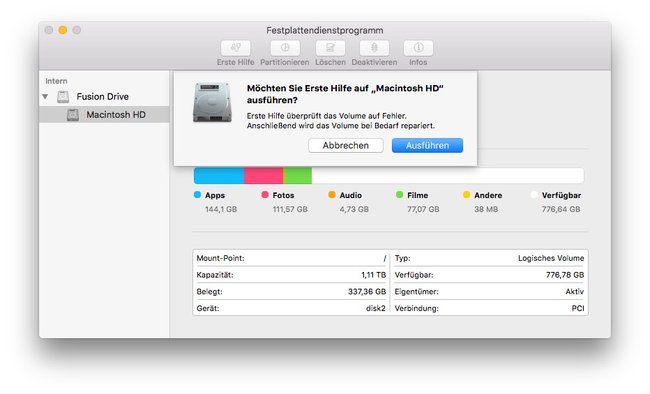The image size is (650, 394).
Task: Select the Löschen toolbar icon
Action: tap(330, 48)
